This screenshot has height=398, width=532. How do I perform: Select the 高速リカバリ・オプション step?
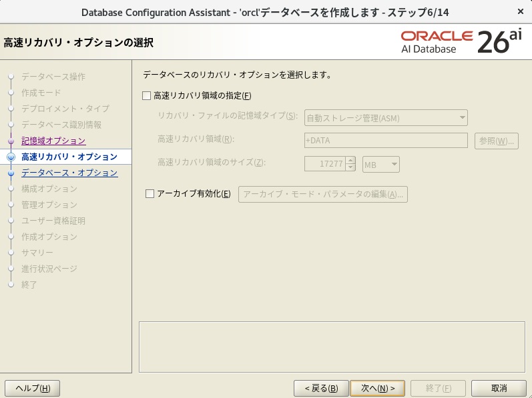point(69,157)
